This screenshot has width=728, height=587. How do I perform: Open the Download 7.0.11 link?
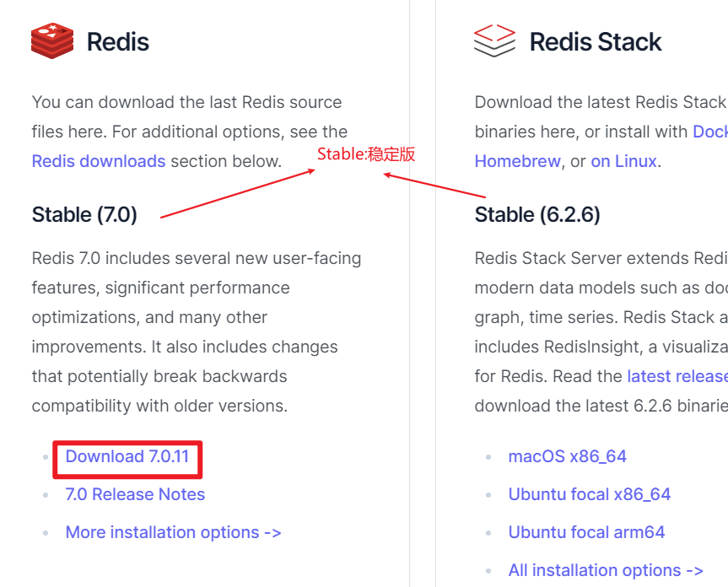(x=127, y=456)
